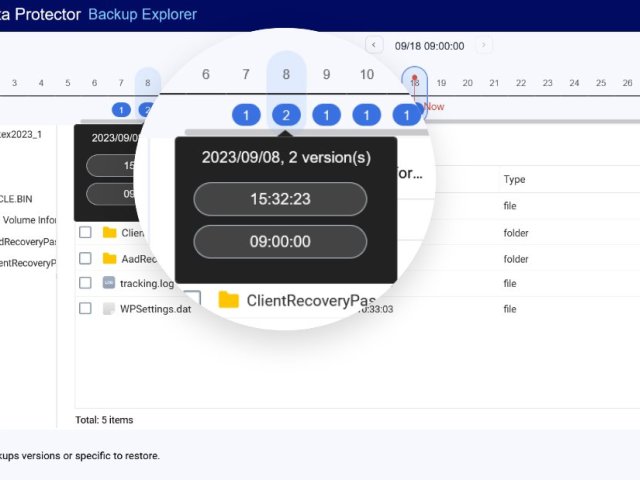The width and height of the screenshot is (640, 480).
Task: Sort by the Type column header
Action: pos(514,179)
